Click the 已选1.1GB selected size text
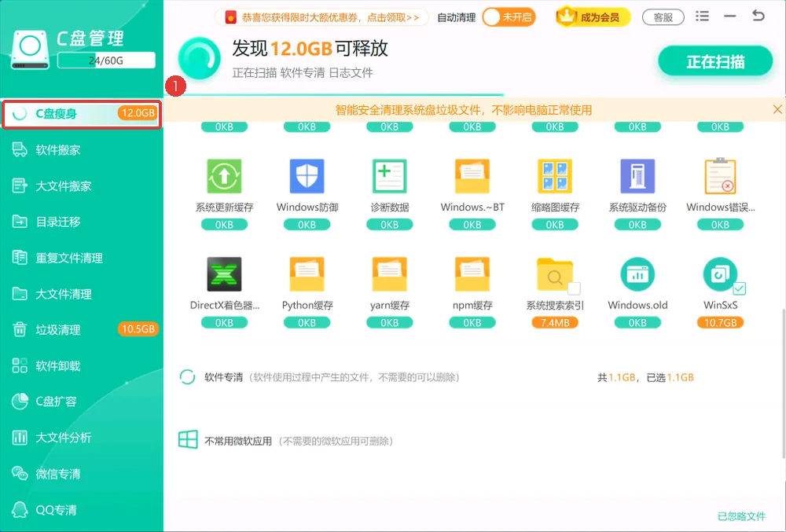The width and height of the screenshot is (786, 532). point(670,377)
